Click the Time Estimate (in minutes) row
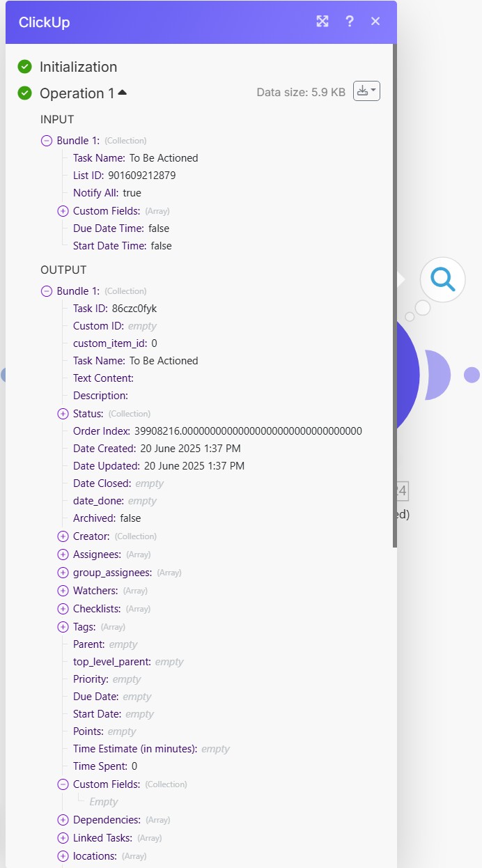Screen dimensions: 482x868 (151, 749)
